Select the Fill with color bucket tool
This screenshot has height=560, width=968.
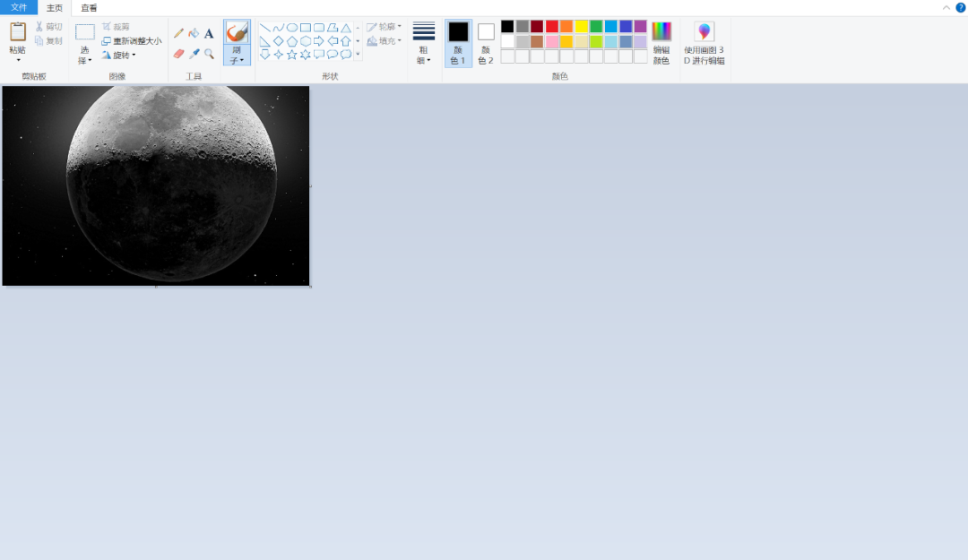click(x=194, y=33)
